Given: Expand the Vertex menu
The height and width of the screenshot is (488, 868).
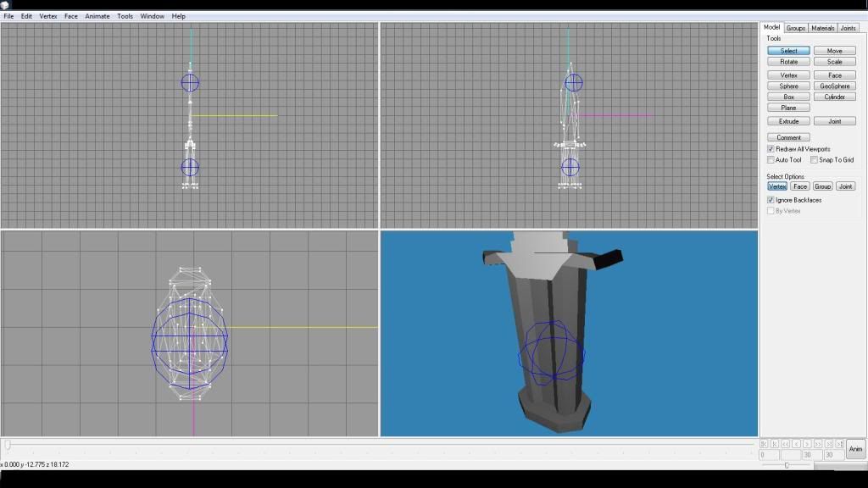Looking at the screenshot, I should coord(48,16).
